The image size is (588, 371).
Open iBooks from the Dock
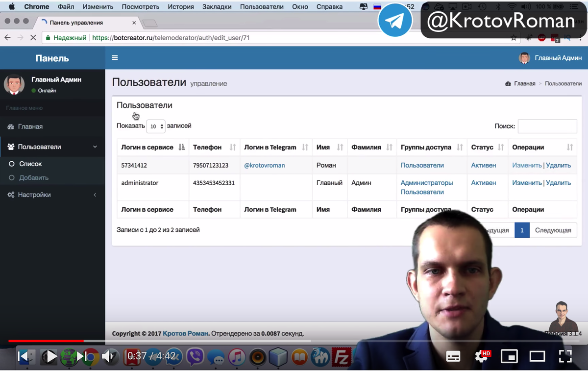point(299,356)
